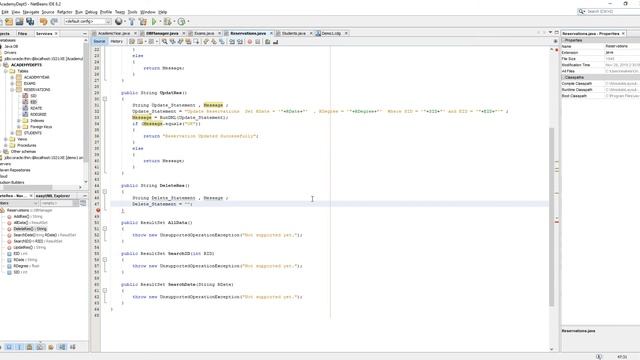This screenshot has width=640, height=360.
Task: Collapse the RESERVATIONS table node
Action: tap(12, 89)
